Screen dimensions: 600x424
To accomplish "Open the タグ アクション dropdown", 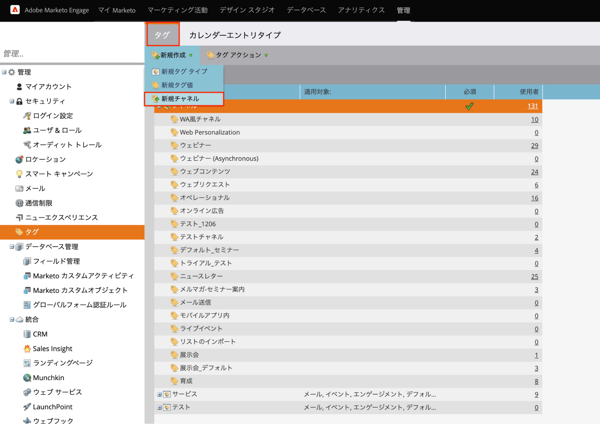I will tap(237, 55).
